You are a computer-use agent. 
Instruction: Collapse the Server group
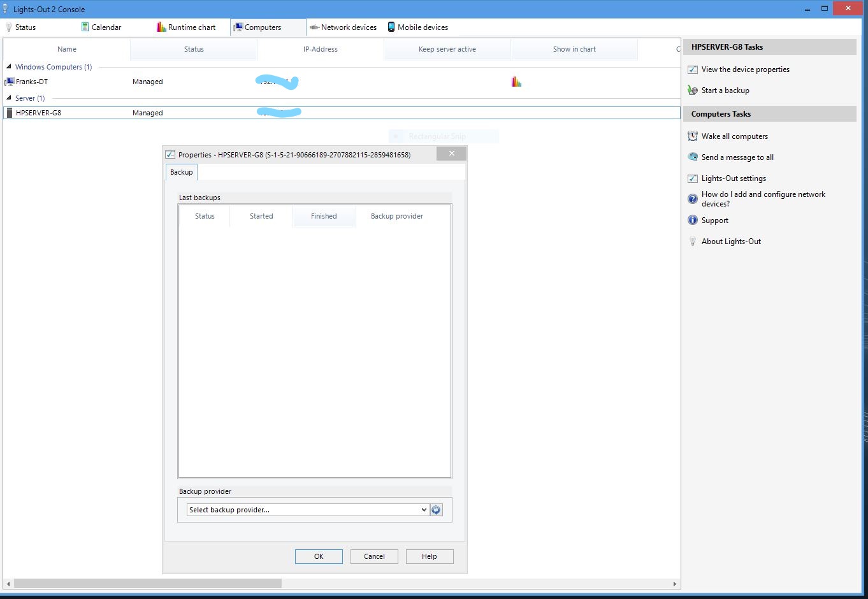coord(9,97)
